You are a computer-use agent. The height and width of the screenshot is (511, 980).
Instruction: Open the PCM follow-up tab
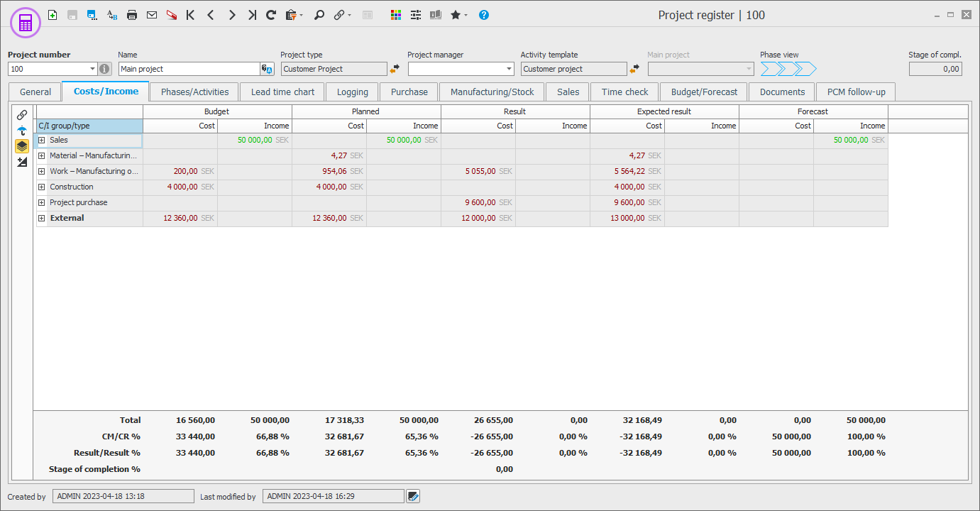point(856,92)
